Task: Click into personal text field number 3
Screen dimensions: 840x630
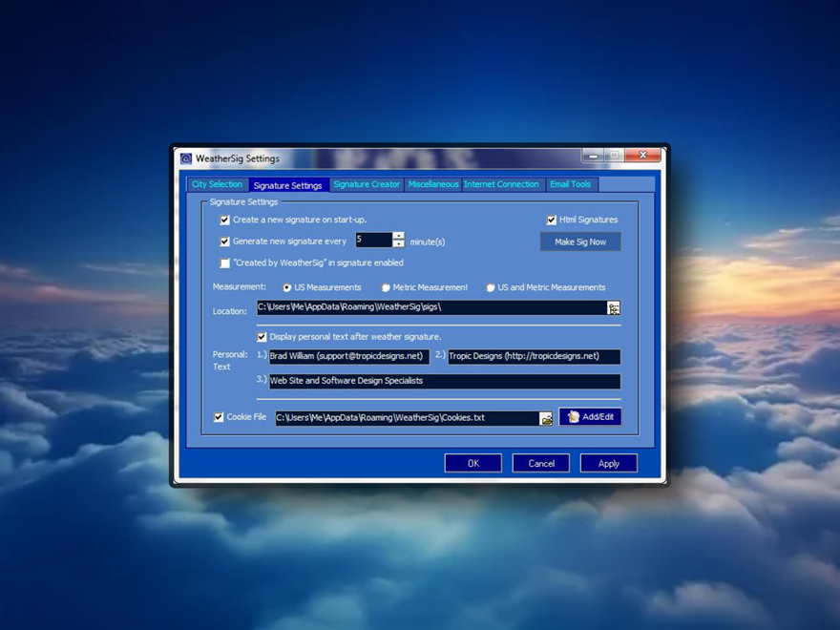Action: coord(445,381)
